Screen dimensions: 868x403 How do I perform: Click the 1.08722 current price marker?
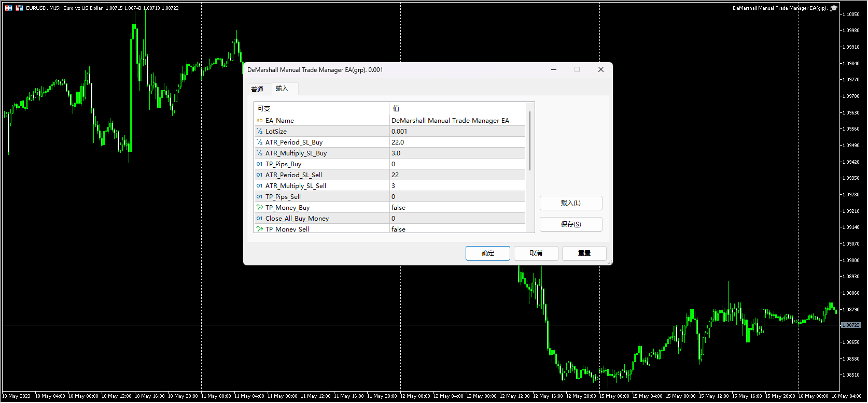(850, 325)
